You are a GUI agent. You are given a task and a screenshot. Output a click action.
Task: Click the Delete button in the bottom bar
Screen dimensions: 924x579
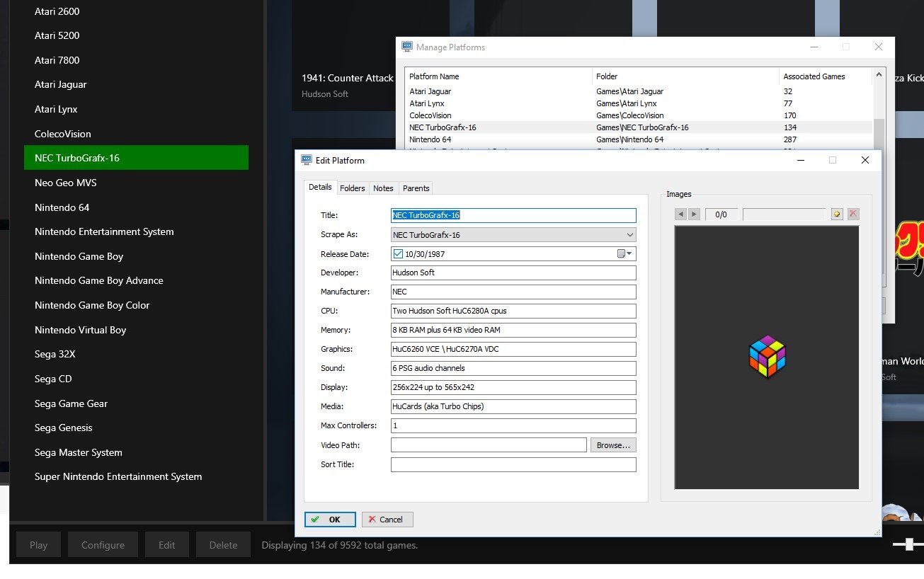point(223,545)
